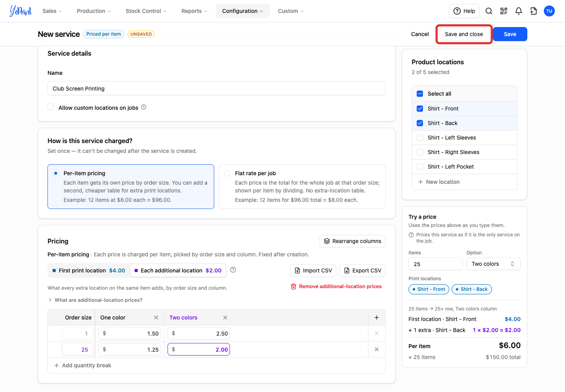The width and height of the screenshot is (565, 392).
Task: Open the Reports menu
Action: pyautogui.click(x=194, y=11)
